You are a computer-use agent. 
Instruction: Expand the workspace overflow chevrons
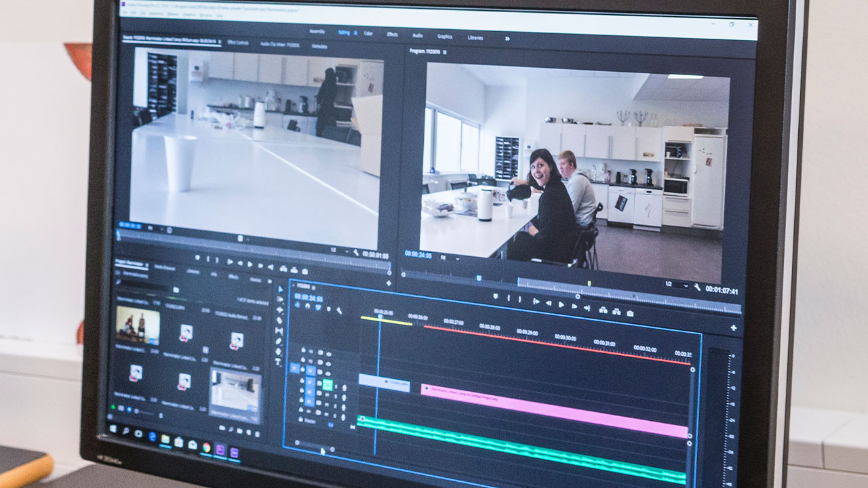(507, 39)
